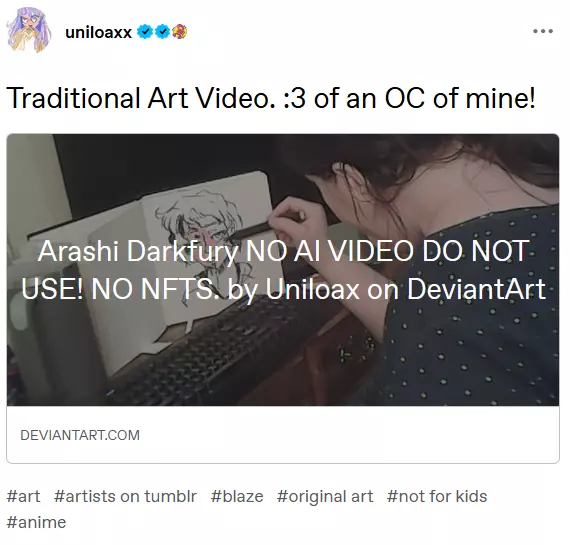Visit the uniloaxx blog name

point(98,32)
